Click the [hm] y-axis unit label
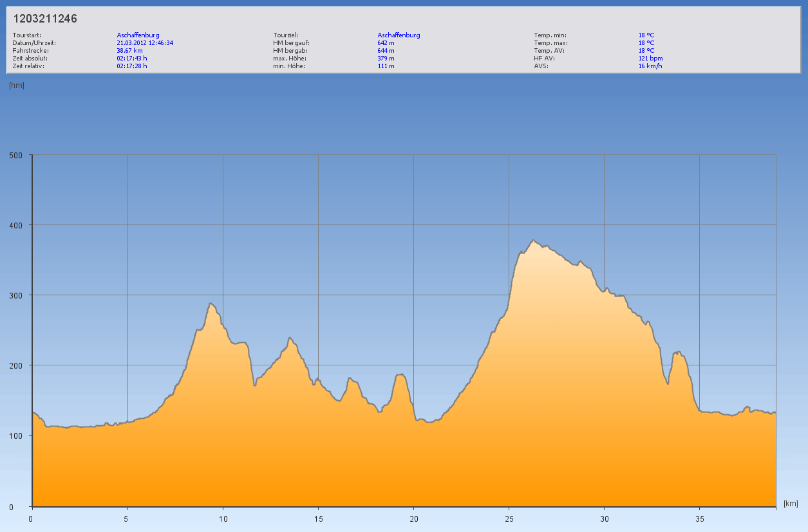The width and height of the screenshot is (808, 532). [17, 86]
